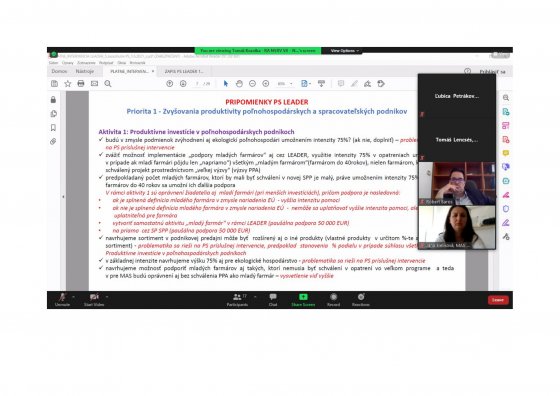Select Tomáš Lencsés participant tile
The height and width of the screenshot is (396, 560).
(x=457, y=140)
